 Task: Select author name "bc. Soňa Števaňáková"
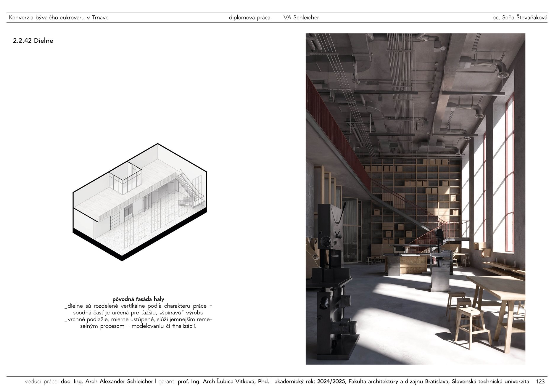point(519,18)
